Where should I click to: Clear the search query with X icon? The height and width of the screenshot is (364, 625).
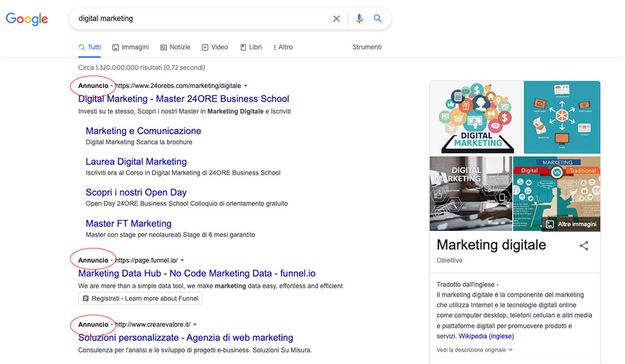pyautogui.click(x=336, y=18)
